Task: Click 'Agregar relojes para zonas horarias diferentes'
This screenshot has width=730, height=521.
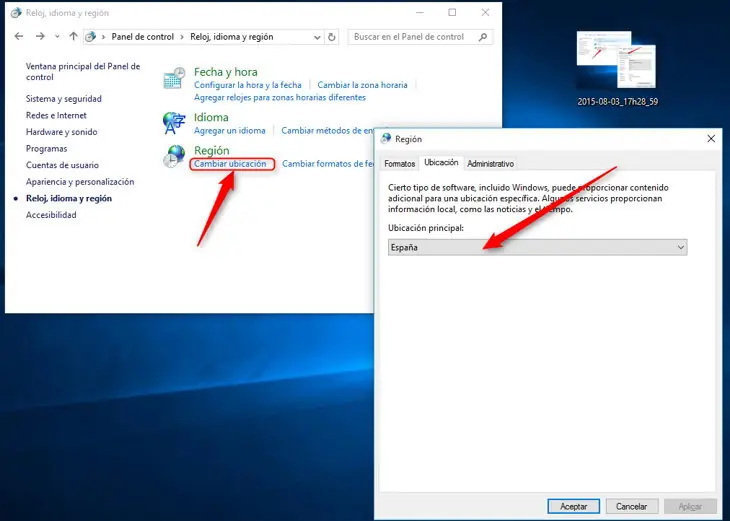Action: 280,97
